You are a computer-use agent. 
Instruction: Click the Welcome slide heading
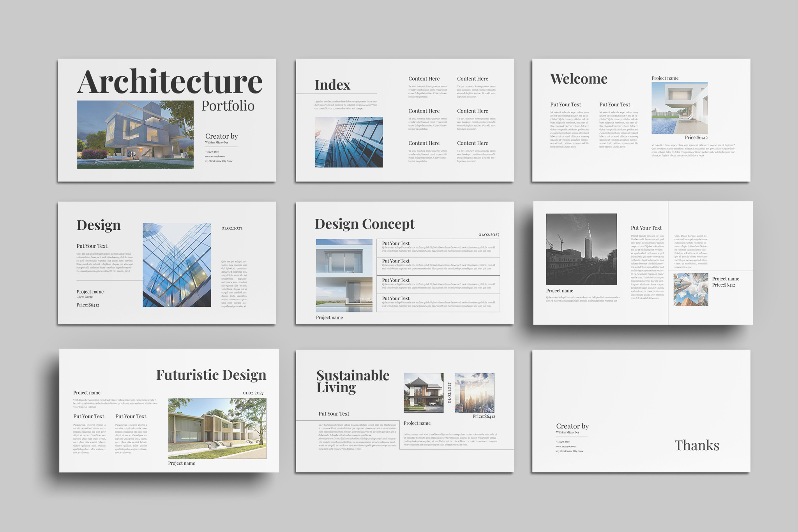pos(579,79)
